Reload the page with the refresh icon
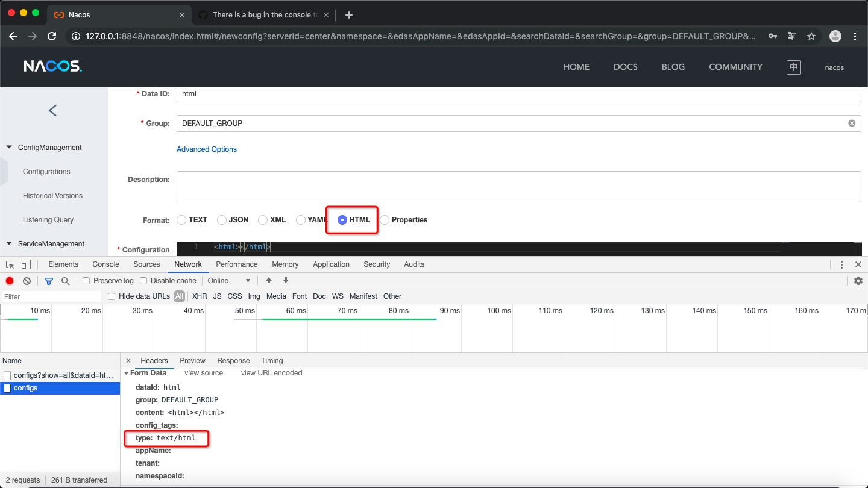 pyautogui.click(x=52, y=36)
